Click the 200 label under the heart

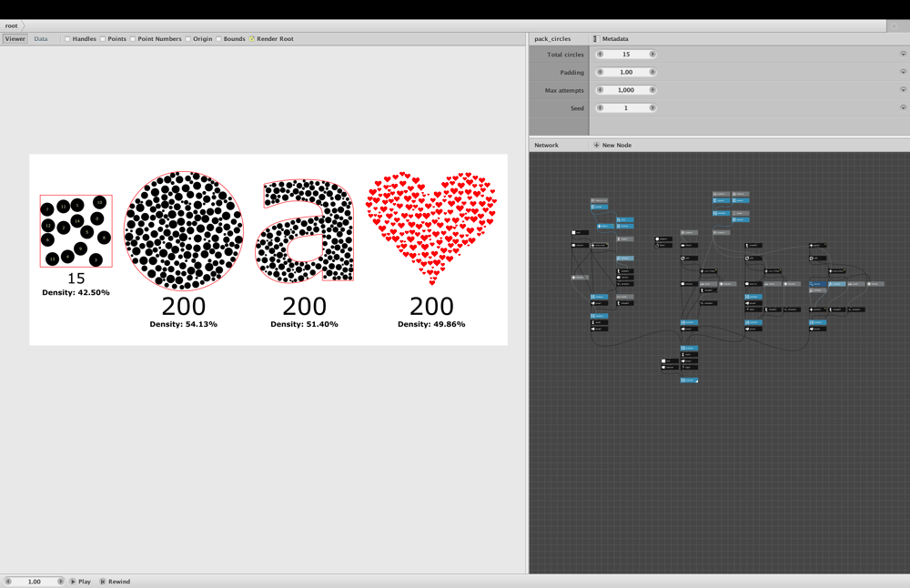(431, 307)
